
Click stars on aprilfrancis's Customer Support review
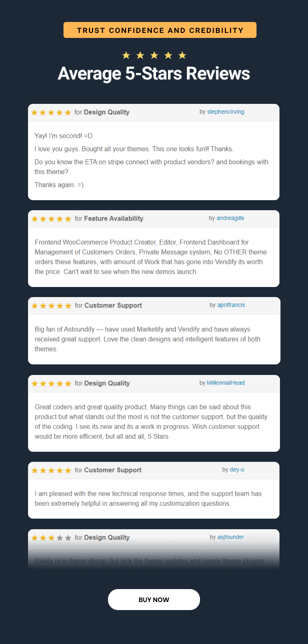(51, 306)
